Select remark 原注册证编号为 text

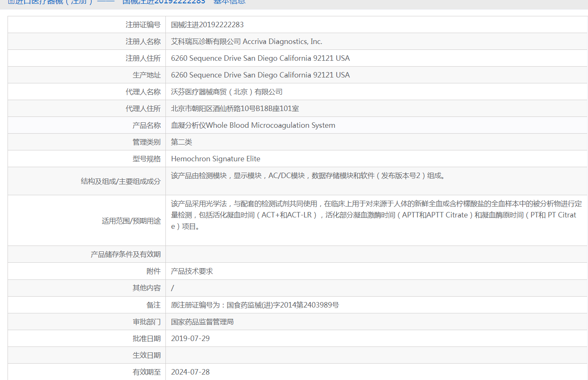tap(255, 305)
